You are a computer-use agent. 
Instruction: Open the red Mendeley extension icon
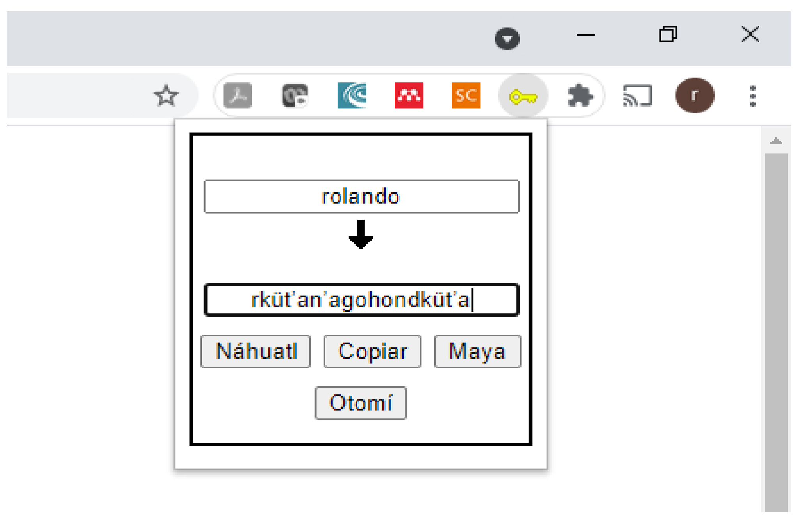409,95
